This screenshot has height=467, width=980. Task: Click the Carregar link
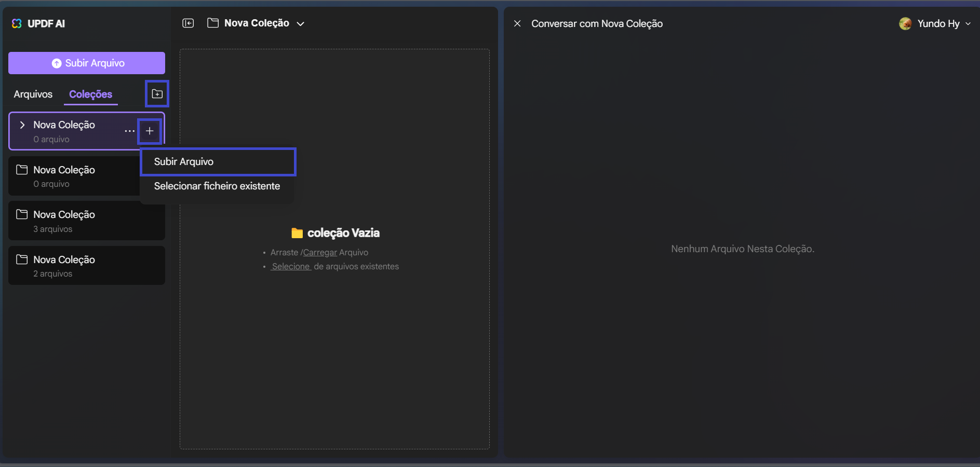tap(320, 252)
